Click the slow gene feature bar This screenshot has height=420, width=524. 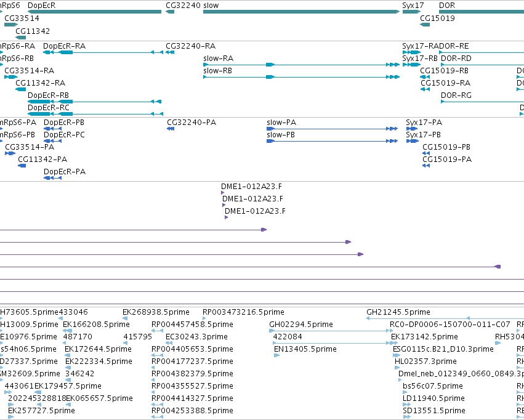(301, 12)
